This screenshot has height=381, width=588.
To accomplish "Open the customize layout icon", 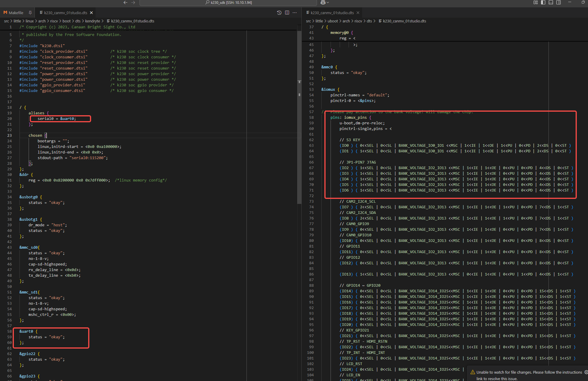I will coord(536,2).
